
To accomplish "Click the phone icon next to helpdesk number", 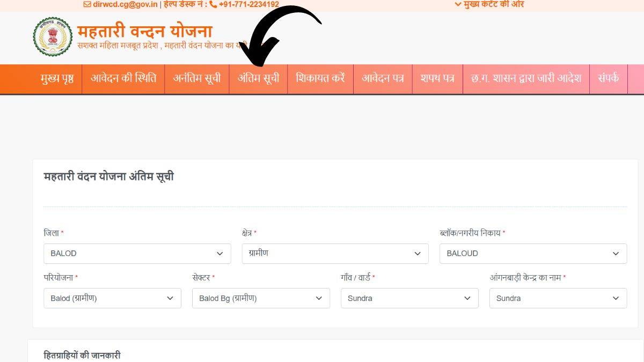I will pyautogui.click(x=214, y=5).
